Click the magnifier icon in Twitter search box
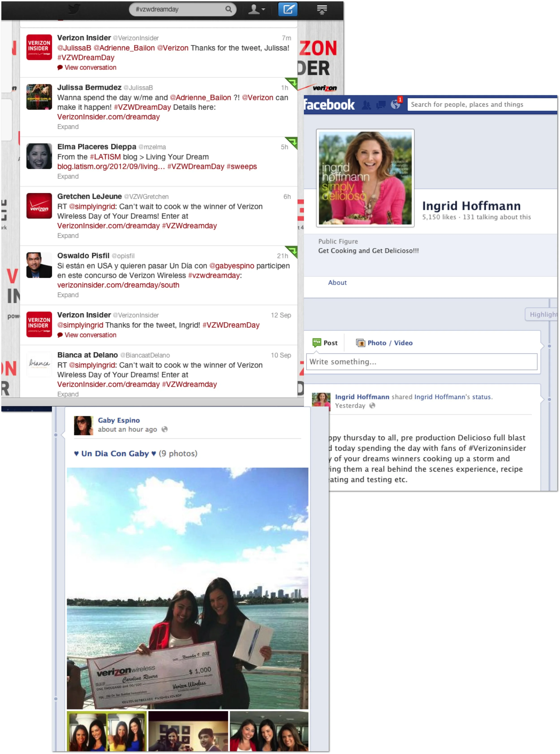Image resolution: width=560 pixels, height=754 pixels. tap(229, 9)
